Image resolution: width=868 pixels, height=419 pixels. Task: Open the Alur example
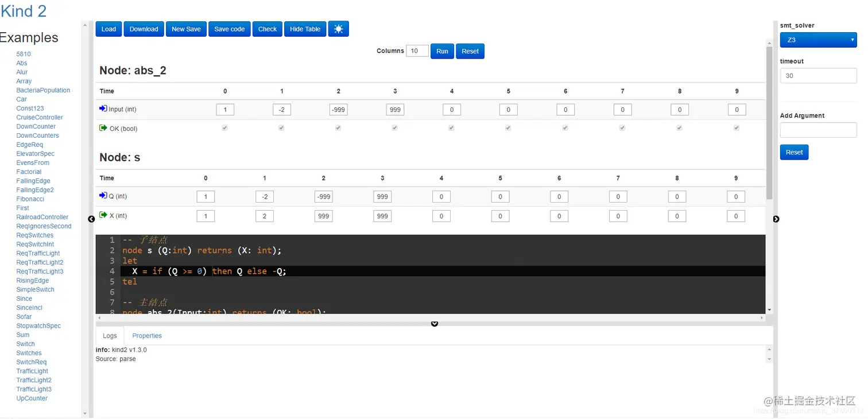(x=22, y=72)
